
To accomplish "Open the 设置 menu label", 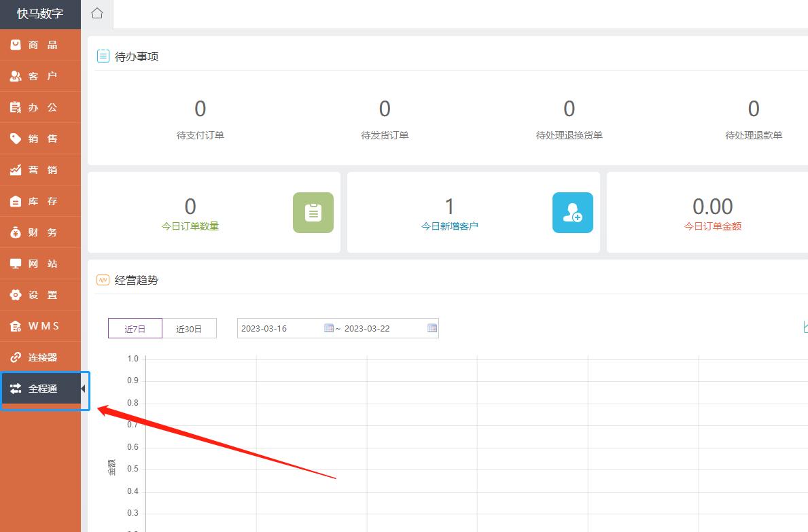I will tap(43, 295).
